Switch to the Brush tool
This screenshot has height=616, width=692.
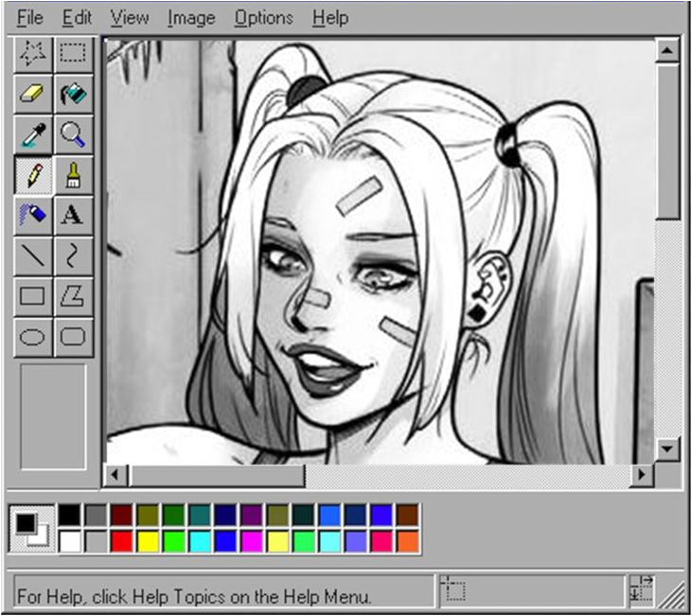pos(73,175)
